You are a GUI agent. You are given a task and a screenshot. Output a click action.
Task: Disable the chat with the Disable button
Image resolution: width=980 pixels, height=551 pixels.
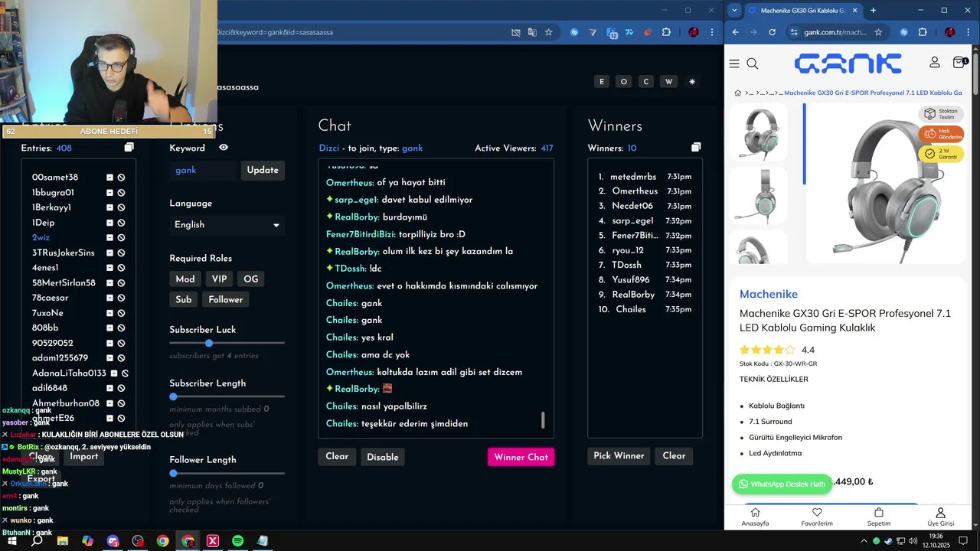(383, 457)
